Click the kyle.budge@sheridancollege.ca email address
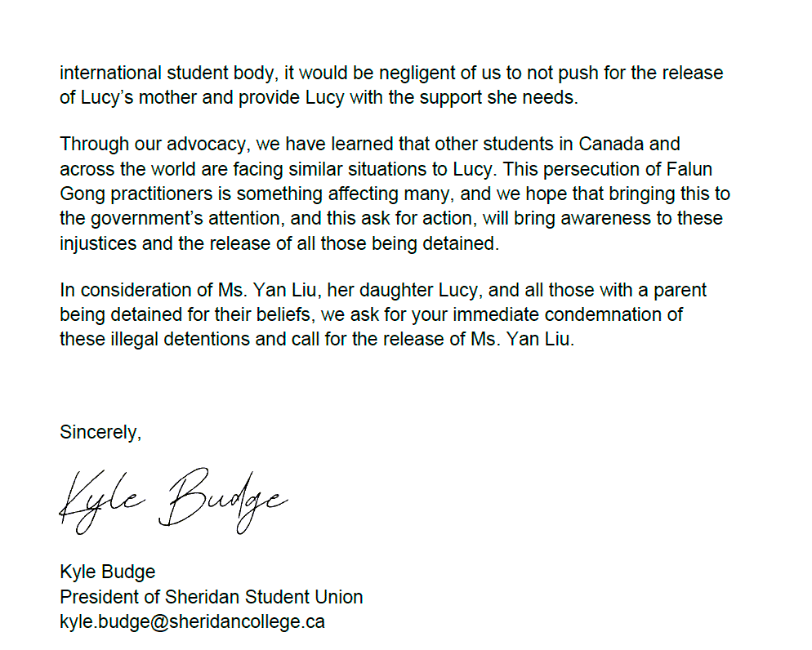812x650 pixels. pyautogui.click(x=192, y=621)
